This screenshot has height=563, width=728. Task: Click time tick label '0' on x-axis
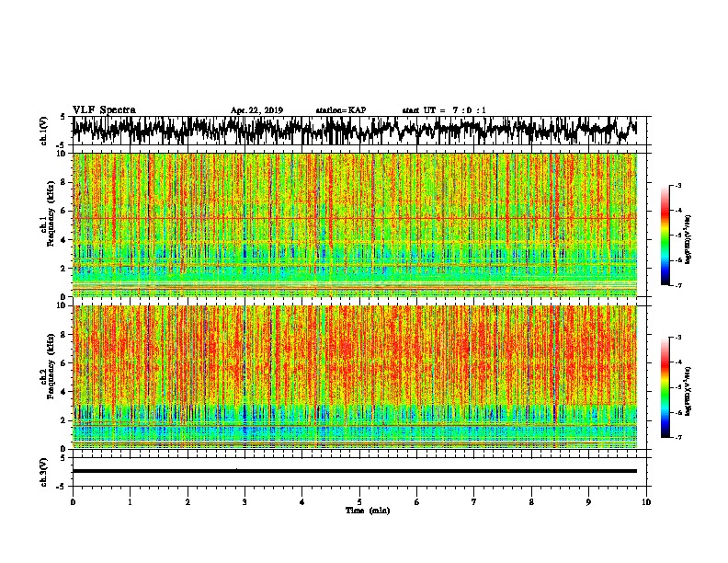(x=73, y=502)
